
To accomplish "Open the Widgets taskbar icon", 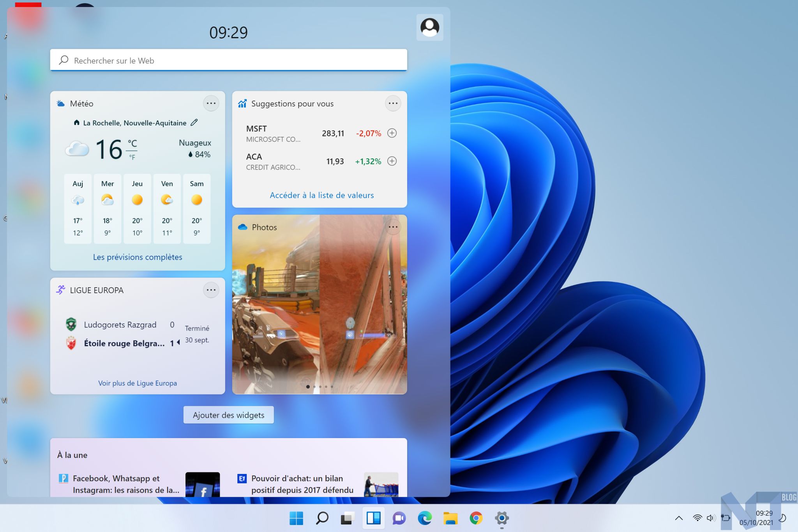I will (x=373, y=518).
